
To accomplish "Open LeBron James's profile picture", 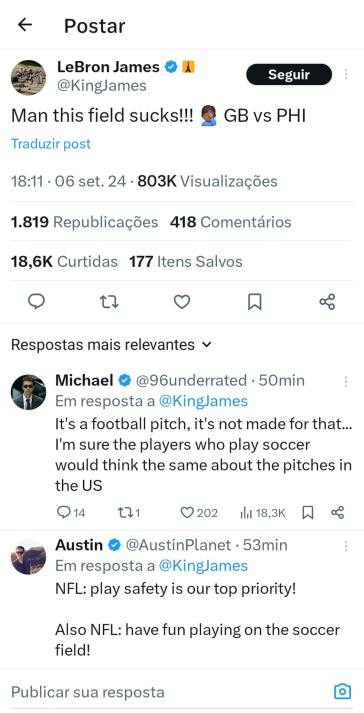I will pos(28,78).
